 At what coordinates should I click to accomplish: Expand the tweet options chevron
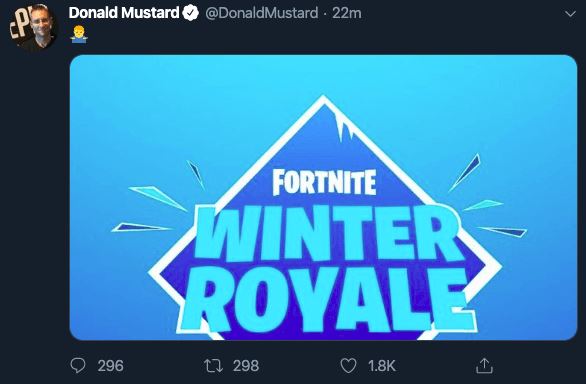[570, 14]
